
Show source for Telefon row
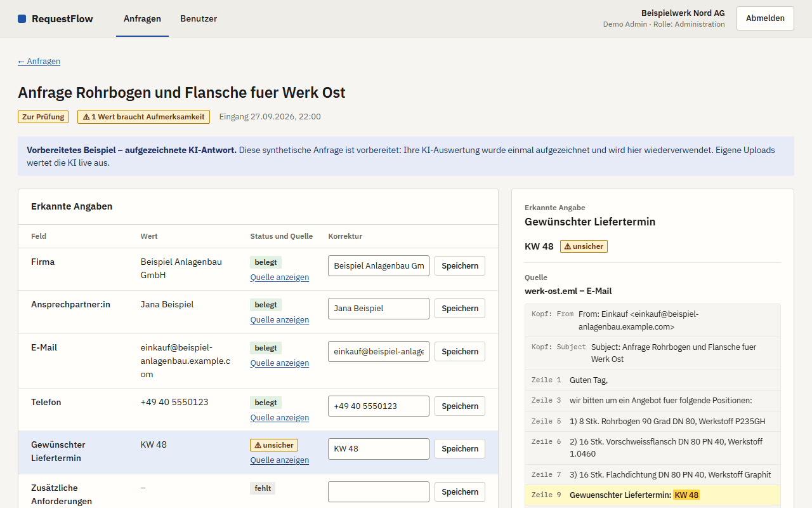[280, 417]
